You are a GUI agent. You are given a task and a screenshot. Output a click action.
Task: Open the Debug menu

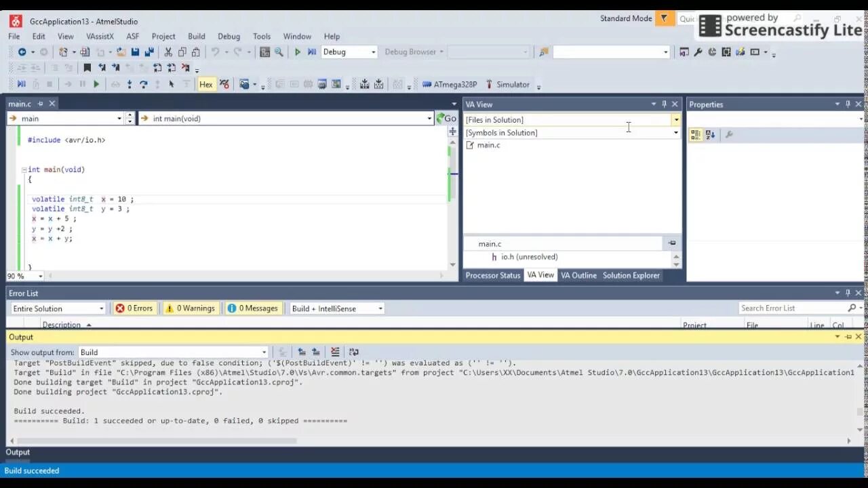(x=229, y=37)
